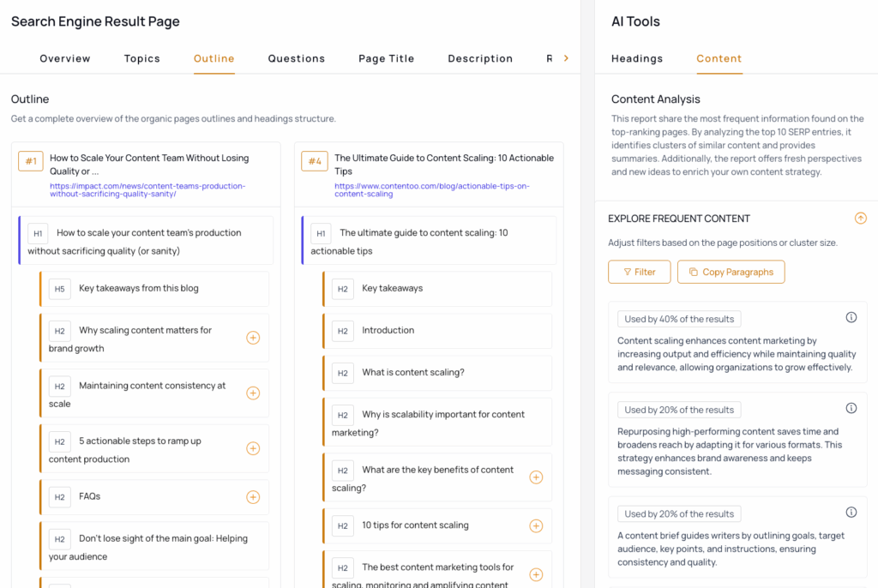Expand the FAQs heading plus icon
This screenshot has width=878, height=588.
point(253,497)
